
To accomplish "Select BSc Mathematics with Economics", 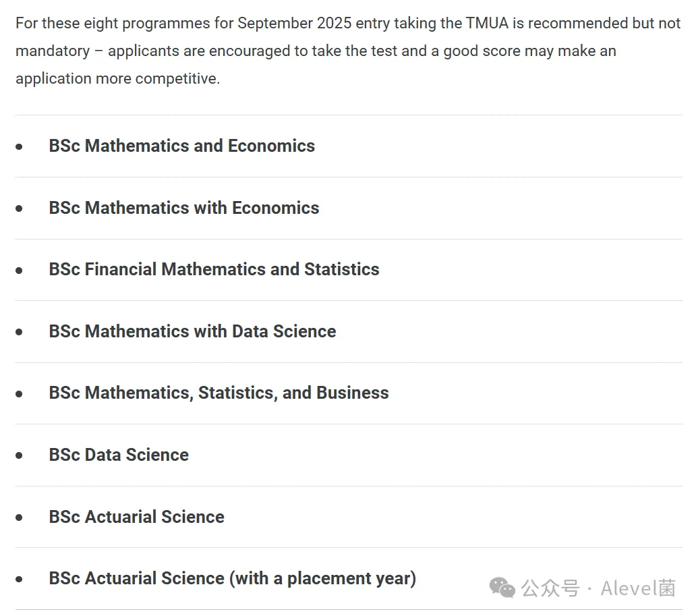I will (x=183, y=208).
